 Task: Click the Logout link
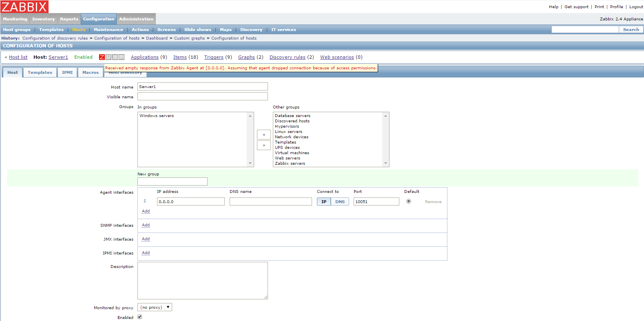(x=636, y=7)
